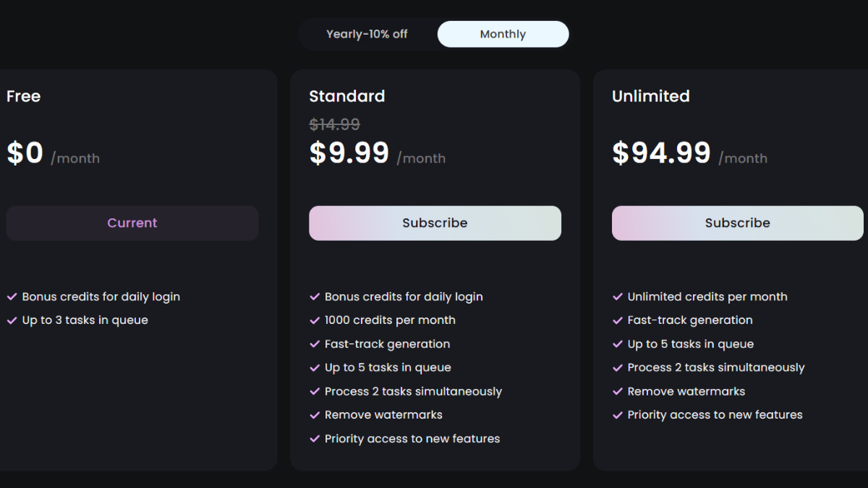The image size is (868, 488).
Task: Click checkmark beside Unlimited credits per month
Action: point(617,296)
